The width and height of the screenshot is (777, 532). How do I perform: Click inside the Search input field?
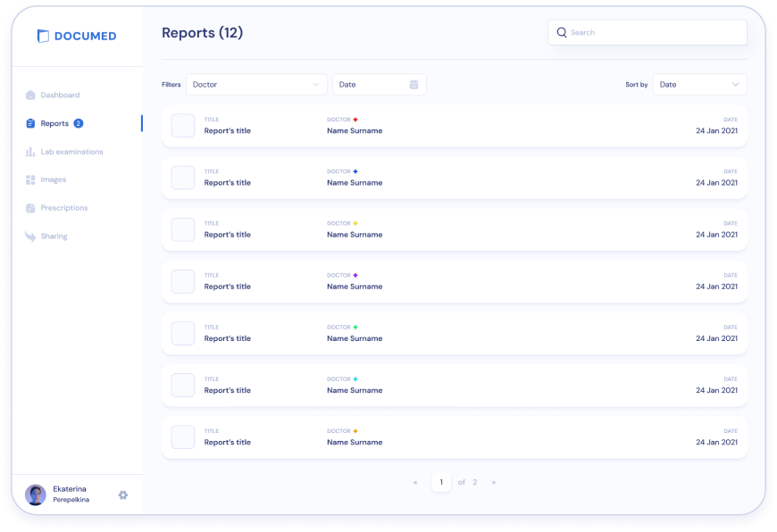(643, 32)
